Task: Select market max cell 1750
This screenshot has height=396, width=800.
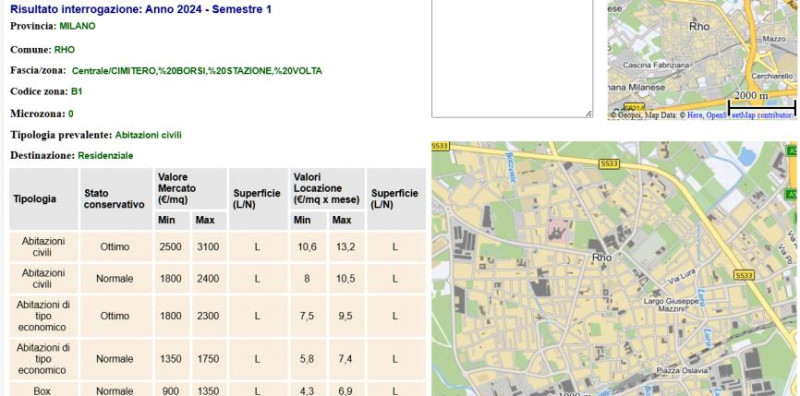Action: pos(208,359)
